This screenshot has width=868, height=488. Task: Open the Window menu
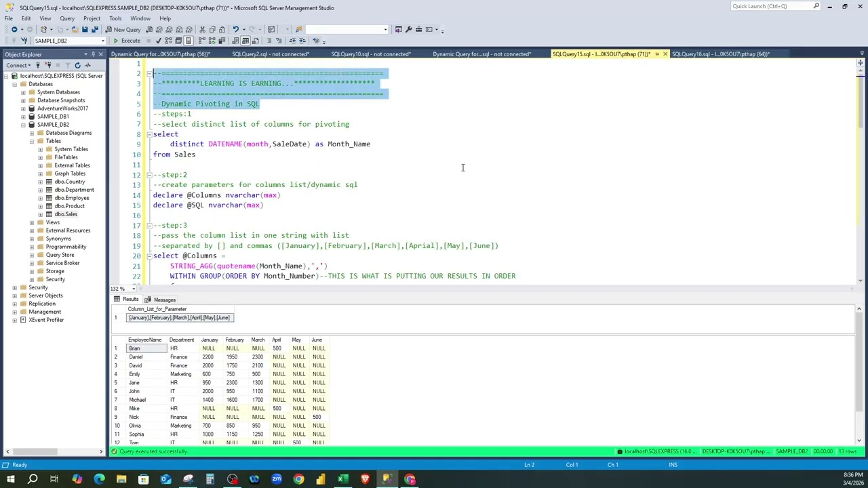(140, 18)
